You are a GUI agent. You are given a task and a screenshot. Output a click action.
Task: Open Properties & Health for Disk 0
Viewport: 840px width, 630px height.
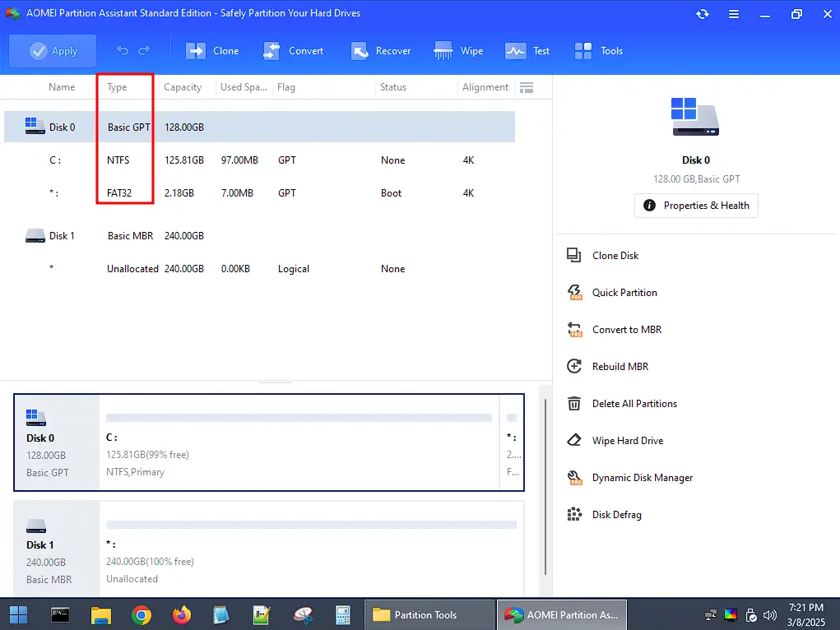(x=695, y=206)
